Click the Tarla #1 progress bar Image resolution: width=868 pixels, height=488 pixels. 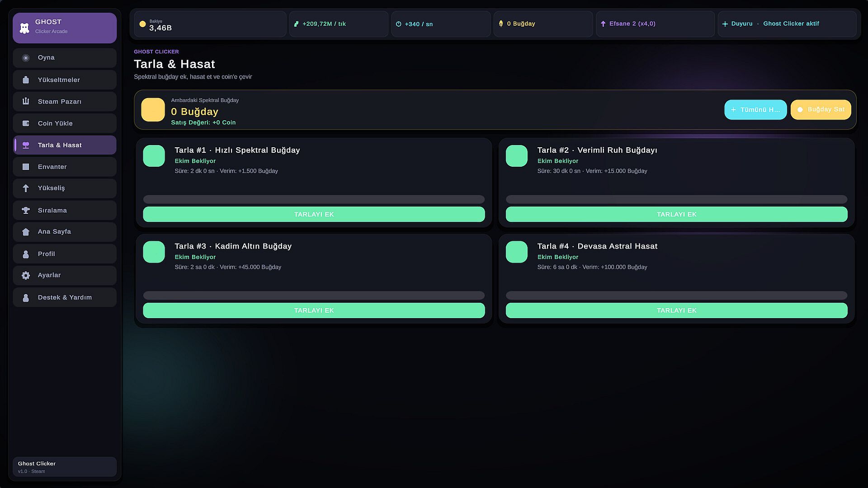click(x=314, y=199)
